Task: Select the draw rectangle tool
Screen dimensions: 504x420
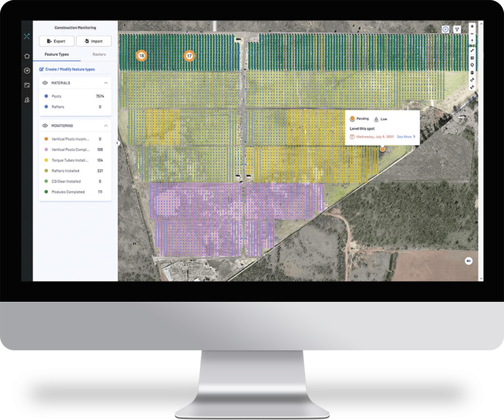Action: pos(472,58)
